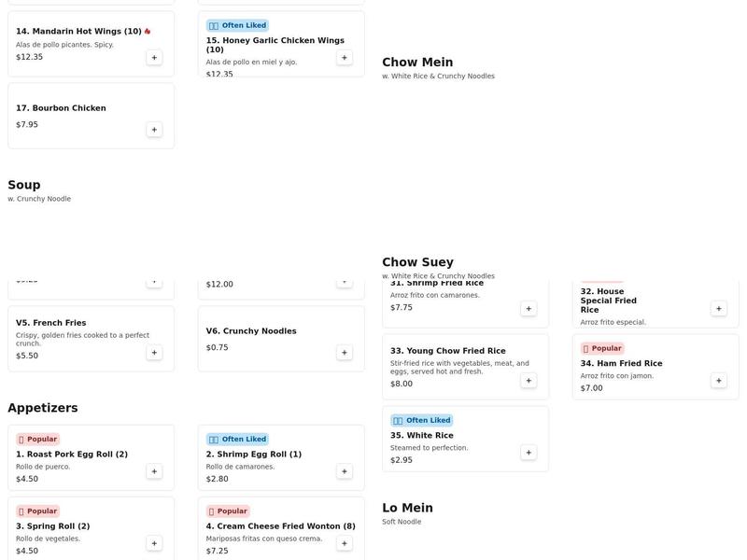Add Bourbon Chicken to the order
This screenshot has height=560, width=747.
pos(154,130)
